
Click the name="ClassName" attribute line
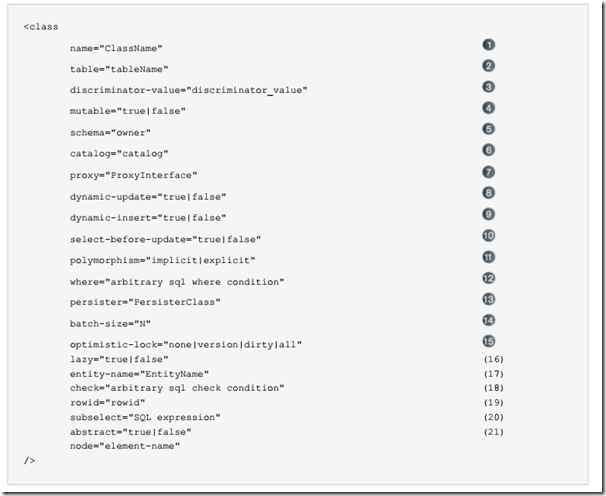pyautogui.click(x=116, y=48)
